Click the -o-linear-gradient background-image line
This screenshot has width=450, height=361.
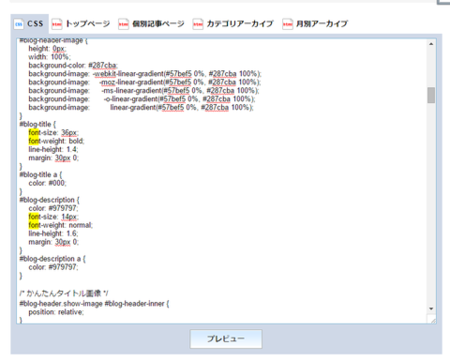coord(142,99)
